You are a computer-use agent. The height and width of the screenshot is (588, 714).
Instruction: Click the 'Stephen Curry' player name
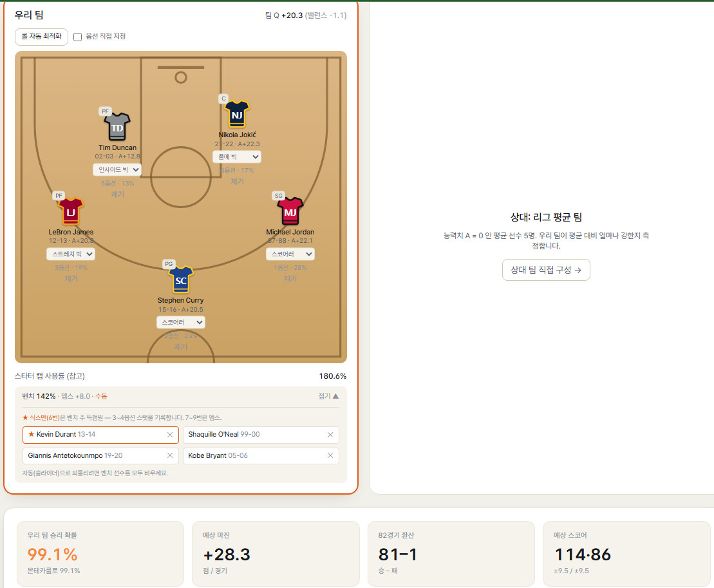tap(180, 300)
